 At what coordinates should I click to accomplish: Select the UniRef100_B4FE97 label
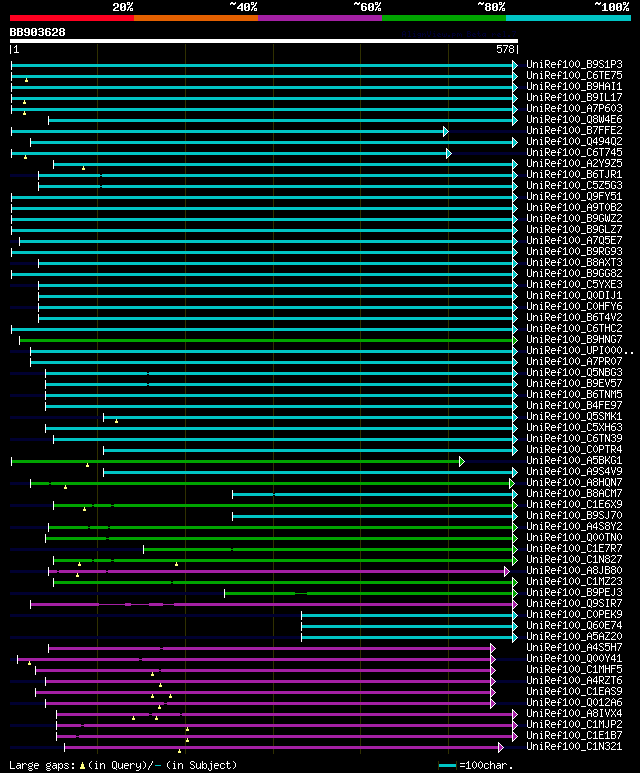click(x=574, y=405)
